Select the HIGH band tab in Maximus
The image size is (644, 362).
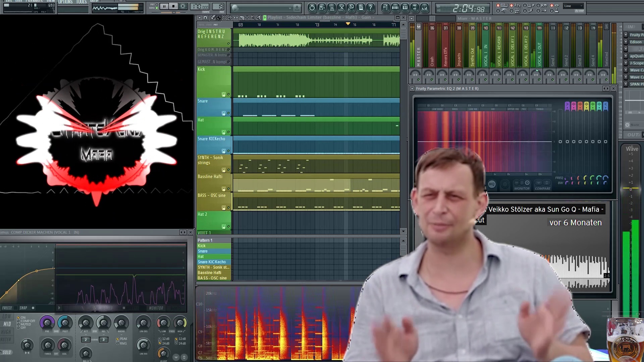(x=6, y=331)
